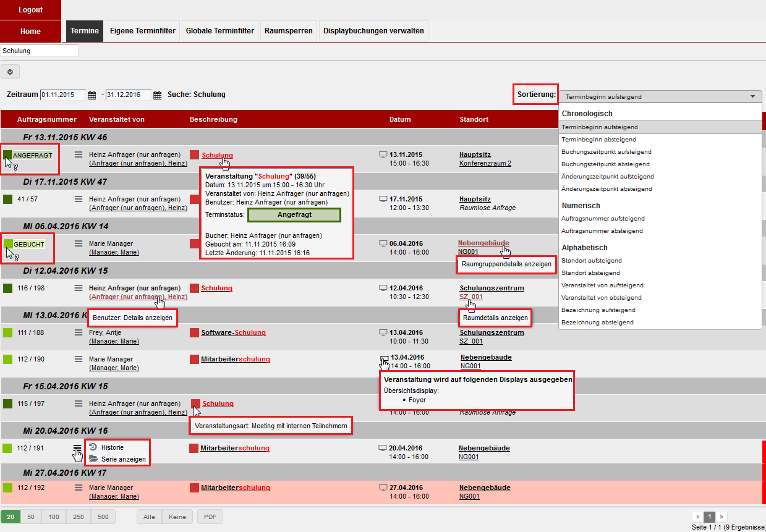Sort by Veranstaltet von aufsteigend
The image size is (766, 532).
click(x=660, y=285)
